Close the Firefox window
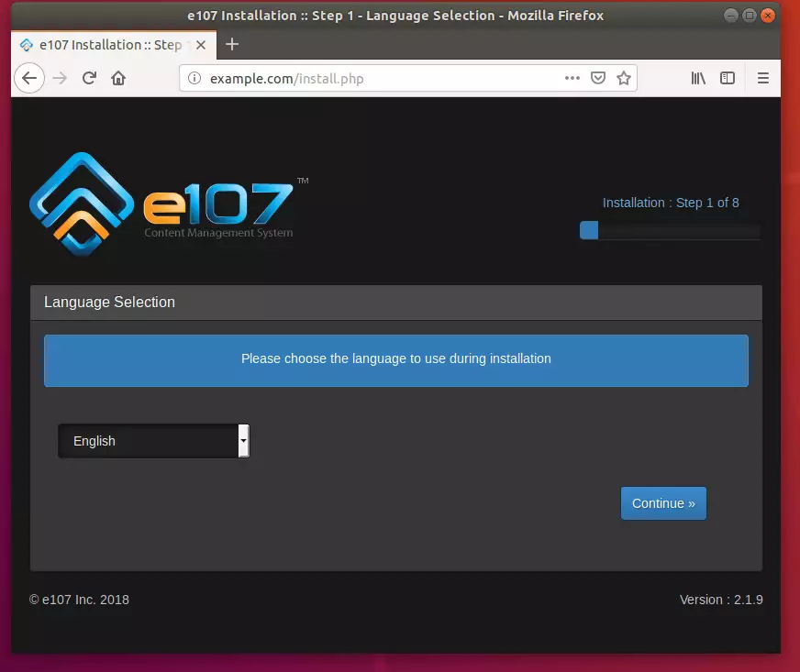 pos(767,16)
